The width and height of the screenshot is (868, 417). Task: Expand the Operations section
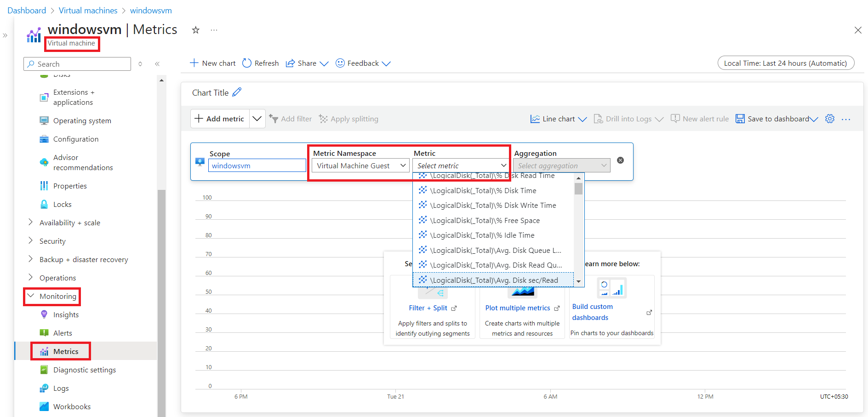(x=31, y=277)
